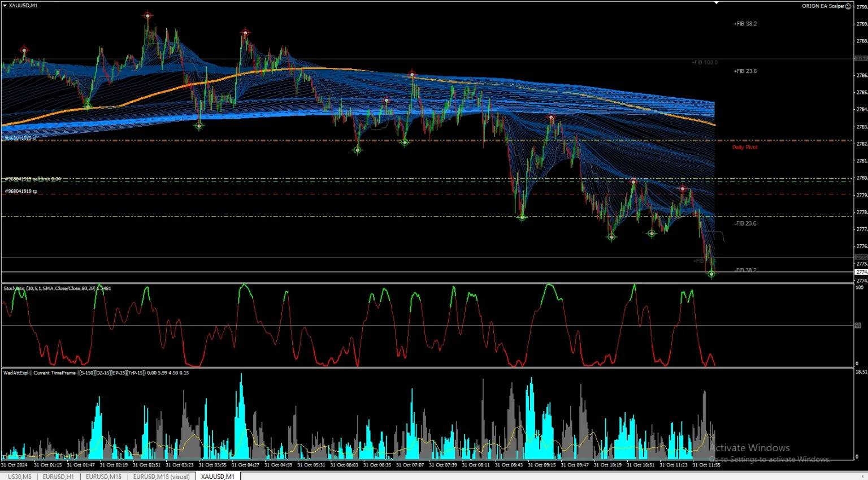Click the 50 level marker on Stochastic scale
Image resolution: width=868 pixels, height=480 pixels.
coord(857,325)
